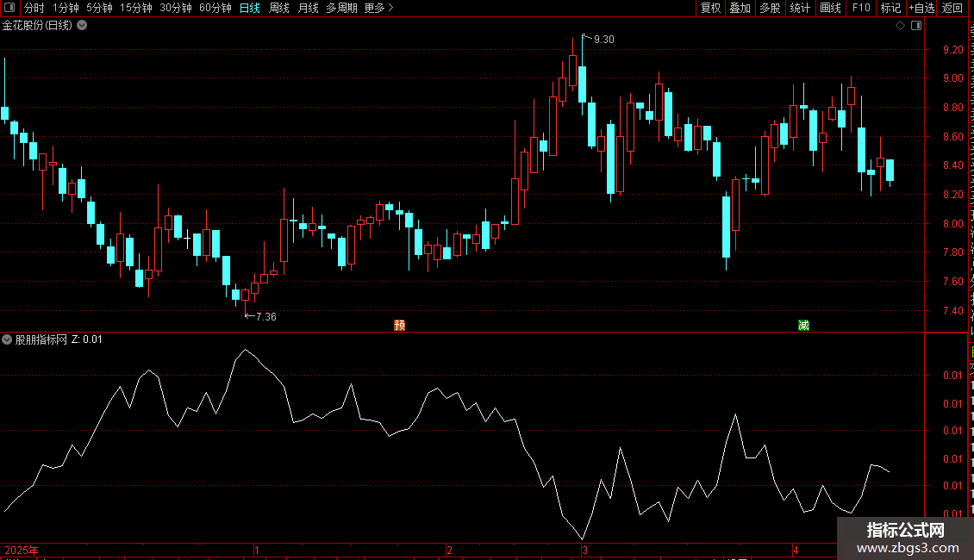Click the 2025年 date axis label

[22, 550]
